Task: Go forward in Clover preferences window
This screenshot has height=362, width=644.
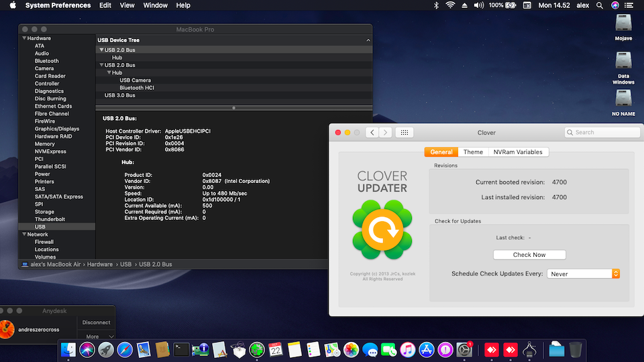Action: click(385, 133)
